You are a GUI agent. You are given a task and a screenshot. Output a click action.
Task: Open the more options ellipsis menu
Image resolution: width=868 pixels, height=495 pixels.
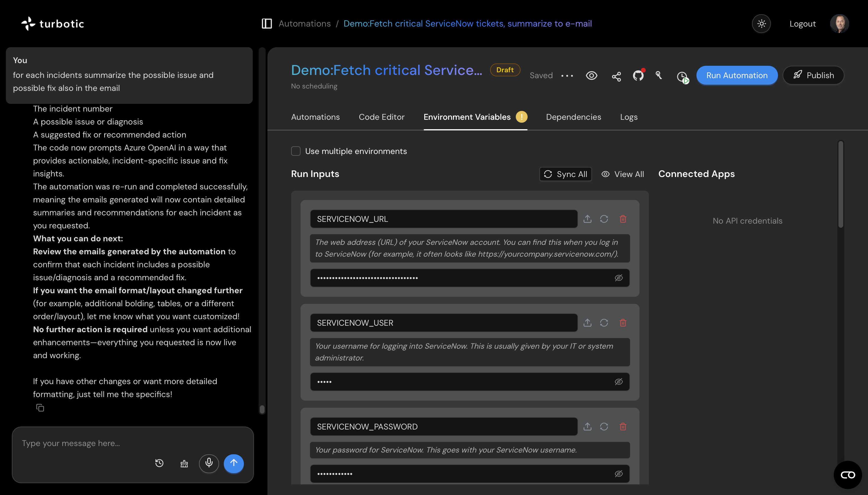[x=567, y=76]
